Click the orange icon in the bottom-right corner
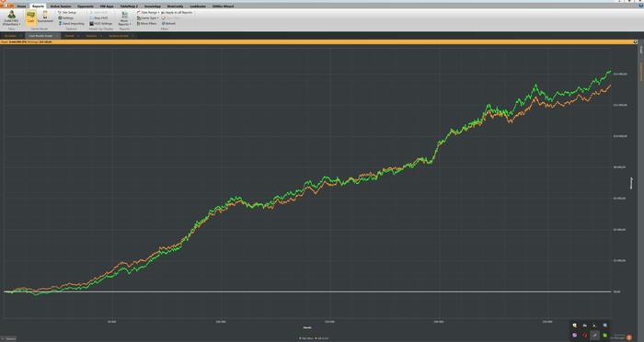The height and width of the screenshot is (342, 644). 629,337
